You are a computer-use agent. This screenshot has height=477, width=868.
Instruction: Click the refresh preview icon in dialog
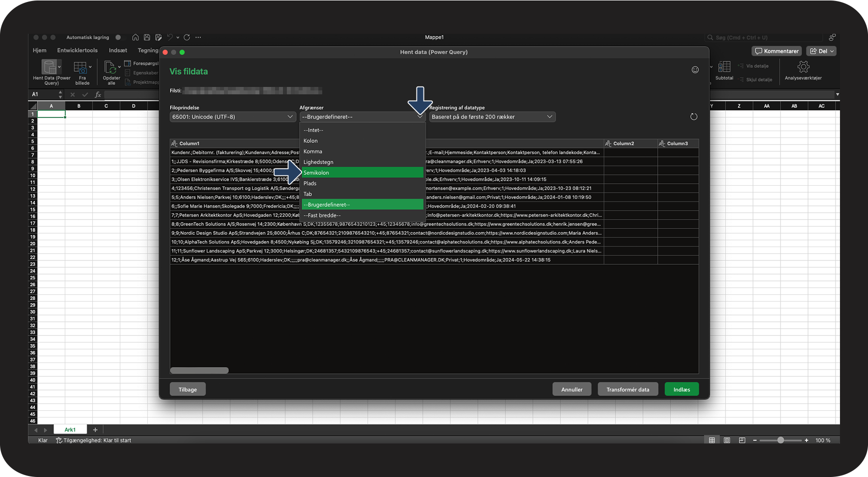[694, 116]
